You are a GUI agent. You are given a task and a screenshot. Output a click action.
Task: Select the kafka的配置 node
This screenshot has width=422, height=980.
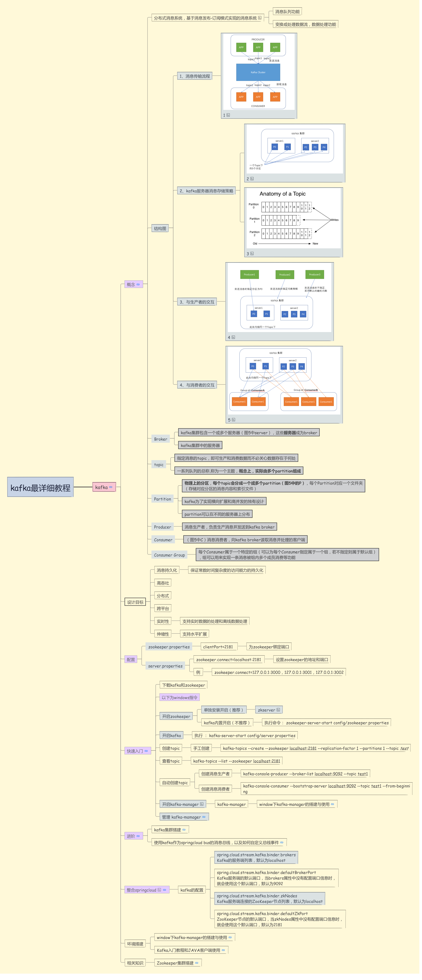pyautogui.click(x=193, y=895)
